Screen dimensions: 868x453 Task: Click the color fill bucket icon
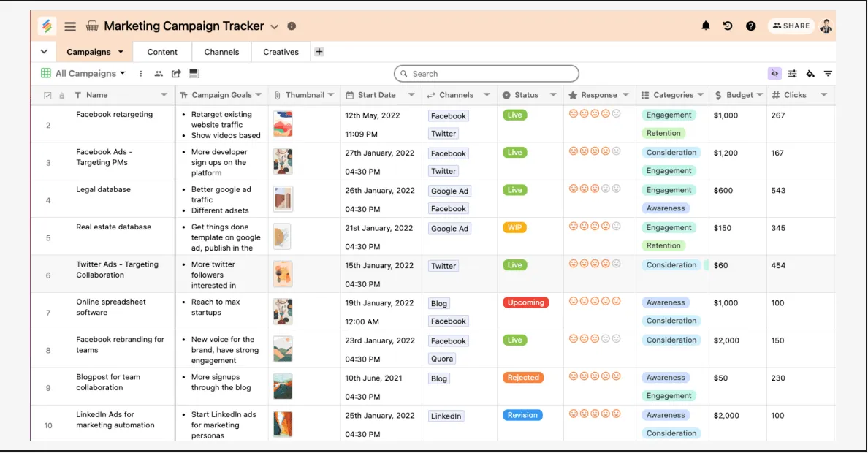[x=810, y=74]
